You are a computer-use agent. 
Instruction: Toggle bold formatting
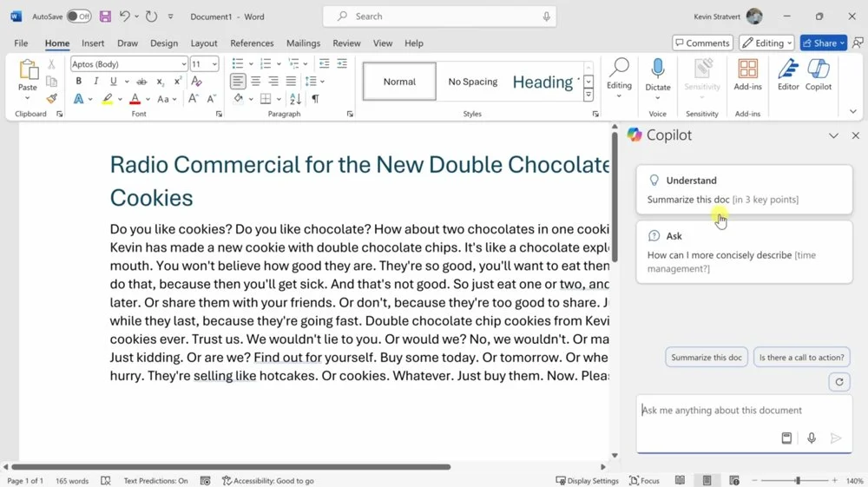tap(78, 82)
